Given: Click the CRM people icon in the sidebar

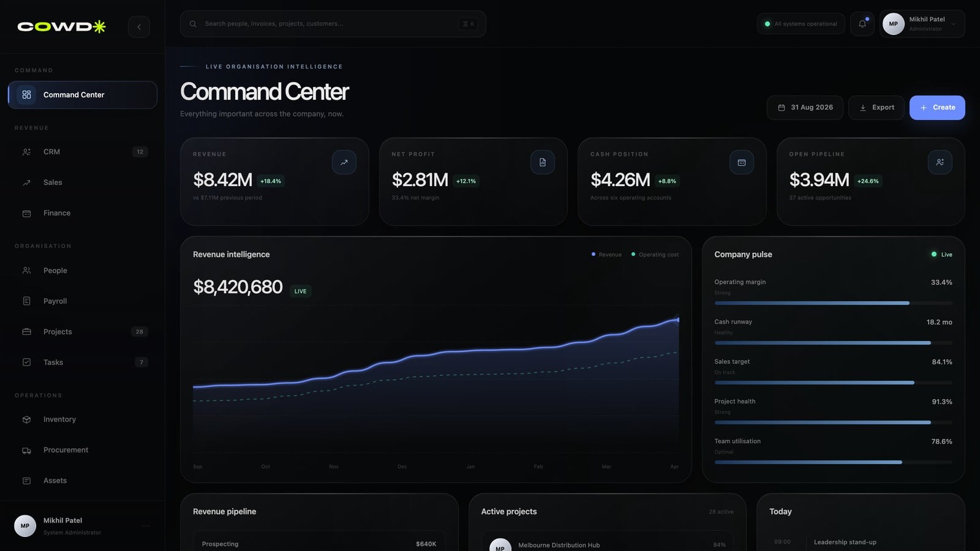Looking at the screenshot, I should [26, 152].
